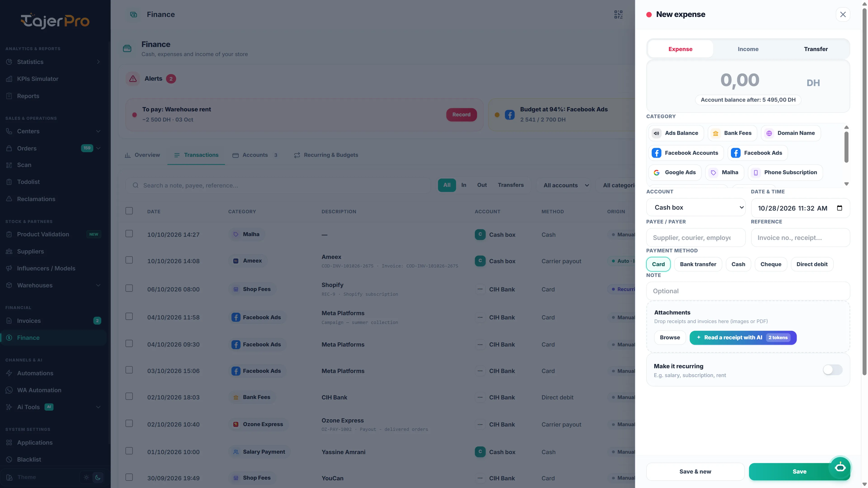Click the category list scroll-down arrow
868x488 pixels.
[x=846, y=184]
